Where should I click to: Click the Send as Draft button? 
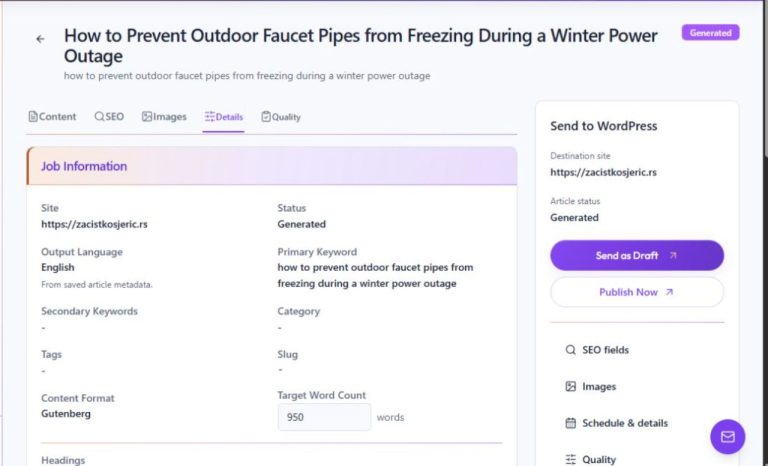637,255
